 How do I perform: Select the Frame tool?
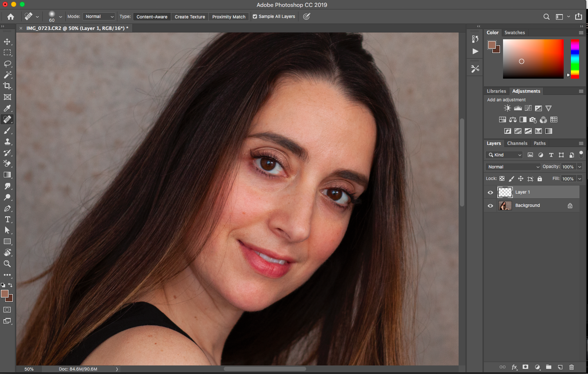pyautogui.click(x=7, y=97)
